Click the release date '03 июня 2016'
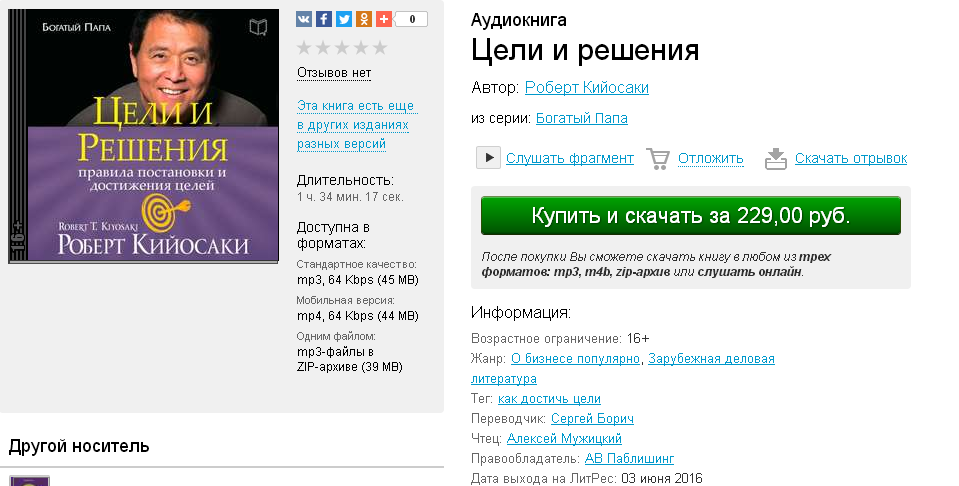Viewport: 959px width, 486px height. click(662, 478)
